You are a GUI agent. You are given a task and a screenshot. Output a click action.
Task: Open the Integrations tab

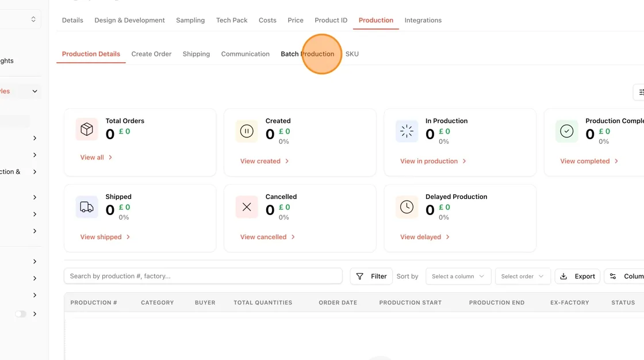pos(423,20)
